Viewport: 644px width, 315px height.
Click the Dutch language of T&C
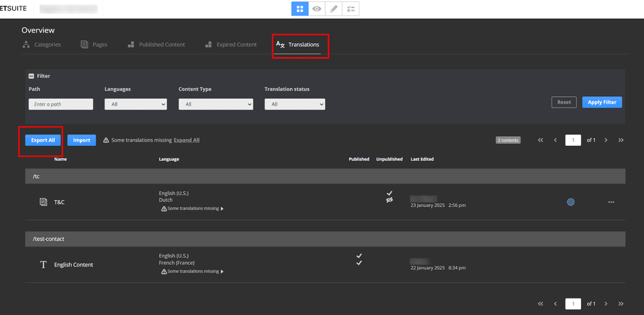pos(165,200)
